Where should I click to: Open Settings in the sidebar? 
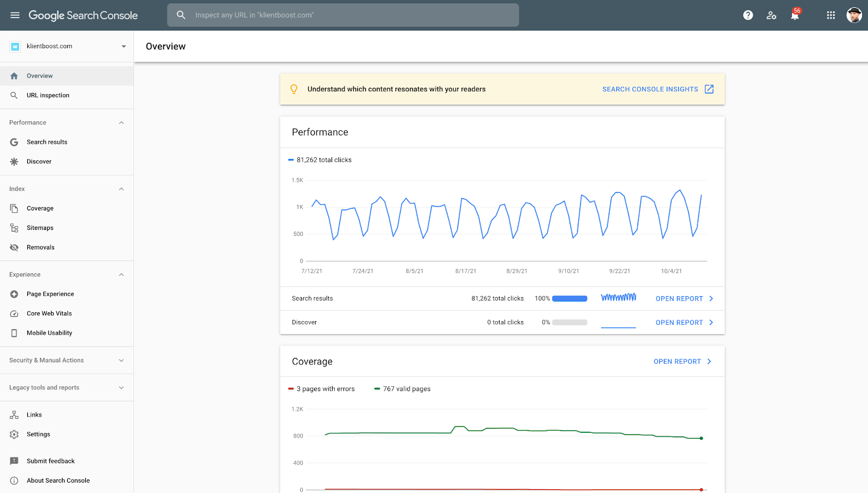tap(67, 434)
